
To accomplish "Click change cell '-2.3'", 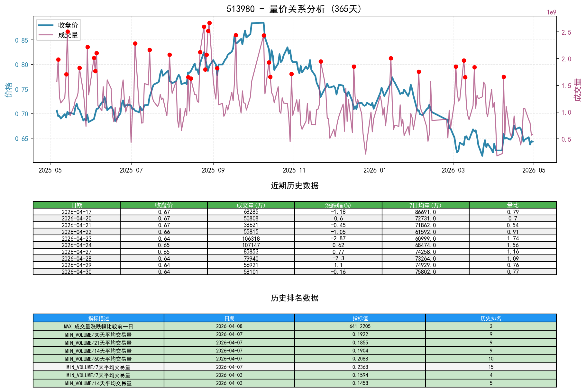I will pos(338,258).
